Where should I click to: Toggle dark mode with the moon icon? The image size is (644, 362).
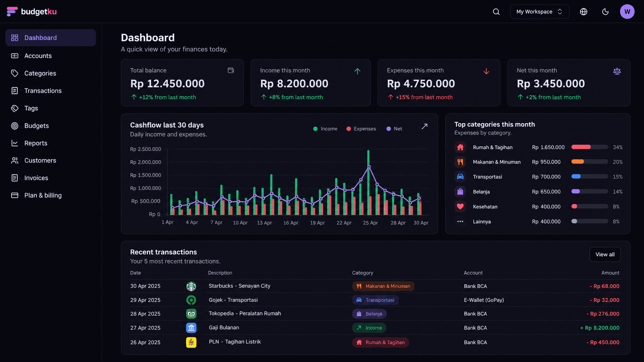(605, 12)
